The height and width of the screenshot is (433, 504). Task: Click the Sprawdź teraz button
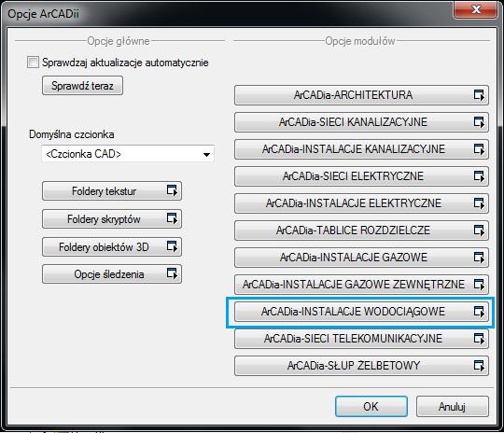82,86
